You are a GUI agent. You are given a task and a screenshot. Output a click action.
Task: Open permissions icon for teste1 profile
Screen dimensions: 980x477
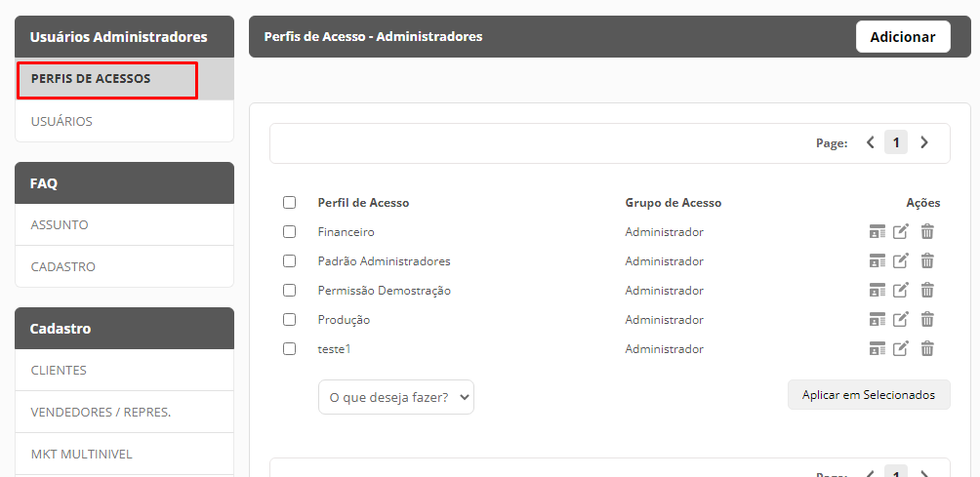877,349
